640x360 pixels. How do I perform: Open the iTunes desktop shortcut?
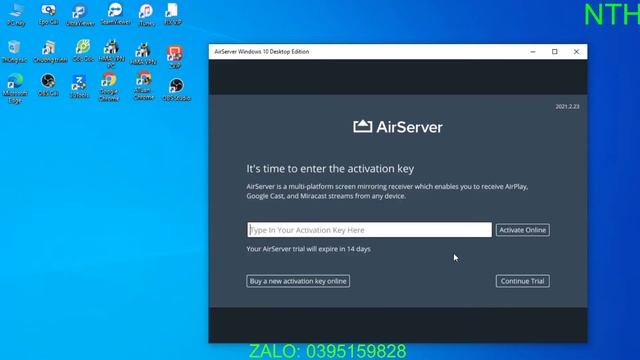146,16
